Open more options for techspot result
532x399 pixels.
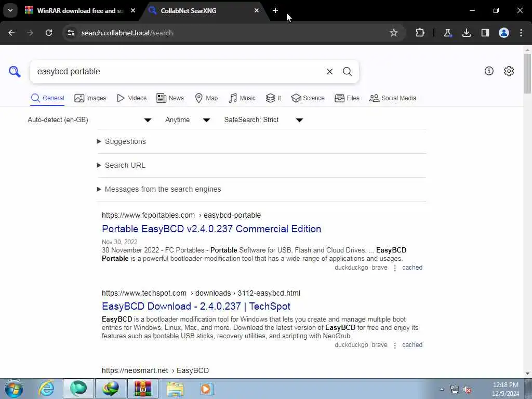point(395,345)
